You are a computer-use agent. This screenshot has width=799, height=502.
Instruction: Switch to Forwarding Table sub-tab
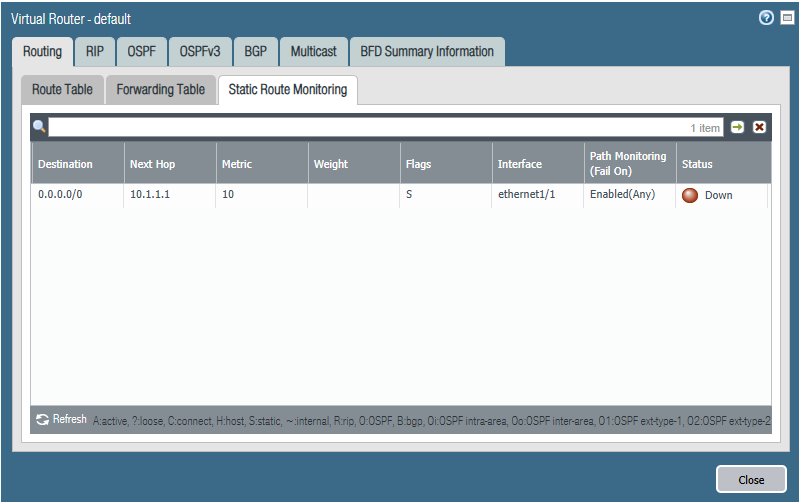point(161,90)
